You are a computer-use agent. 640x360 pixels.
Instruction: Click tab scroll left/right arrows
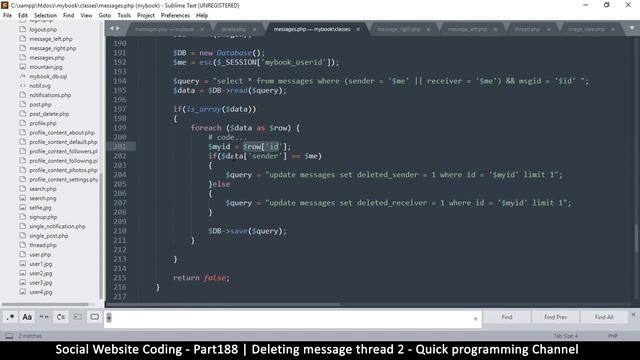tap(115, 29)
